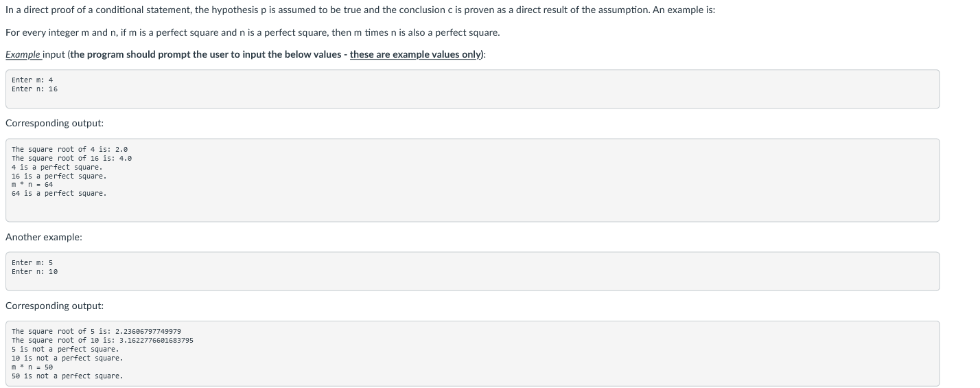Click the square root of 5 output line
The width and height of the screenshot is (980, 388).
97,331
